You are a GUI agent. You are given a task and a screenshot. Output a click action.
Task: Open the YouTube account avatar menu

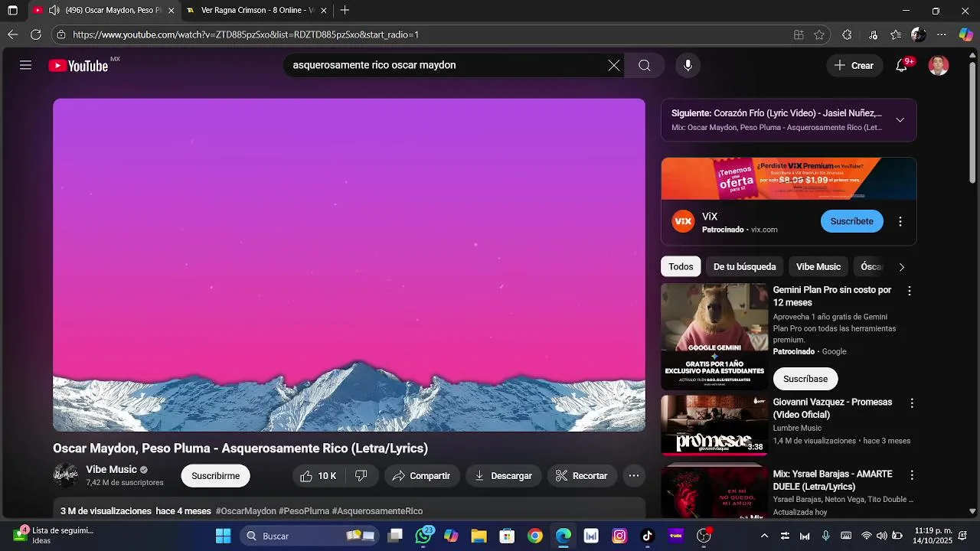pyautogui.click(x=939, y=65)
